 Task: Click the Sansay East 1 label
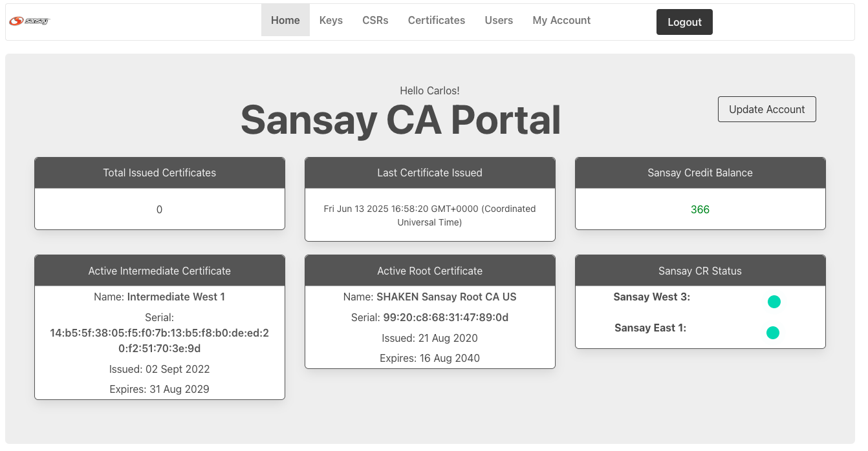point(651,328)
